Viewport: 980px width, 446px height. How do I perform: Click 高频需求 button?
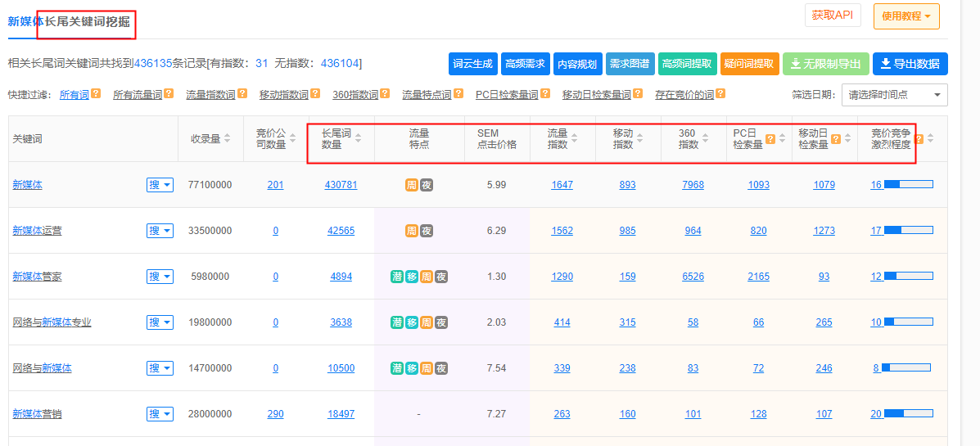pyautogui.click(x=525, y=64)
